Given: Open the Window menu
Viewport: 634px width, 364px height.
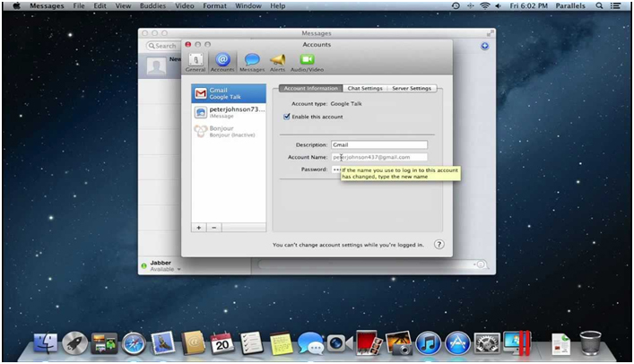Looking at the screenshot, I should [x=248, y=5].
